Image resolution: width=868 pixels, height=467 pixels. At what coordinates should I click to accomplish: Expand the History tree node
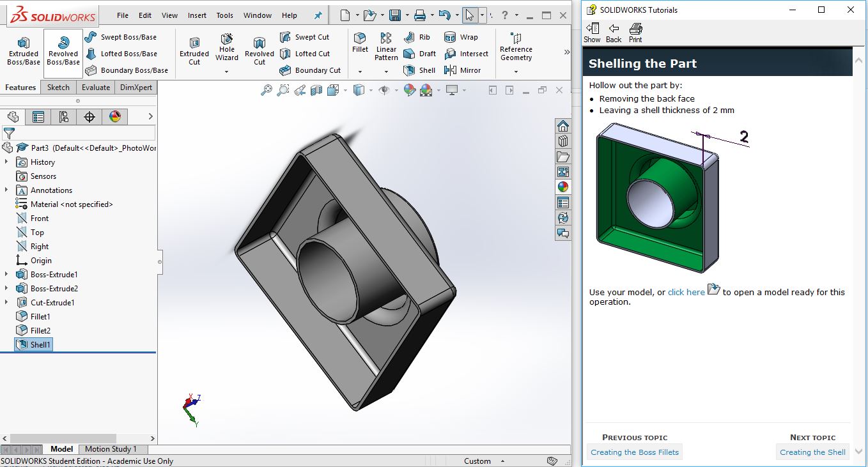6,162
